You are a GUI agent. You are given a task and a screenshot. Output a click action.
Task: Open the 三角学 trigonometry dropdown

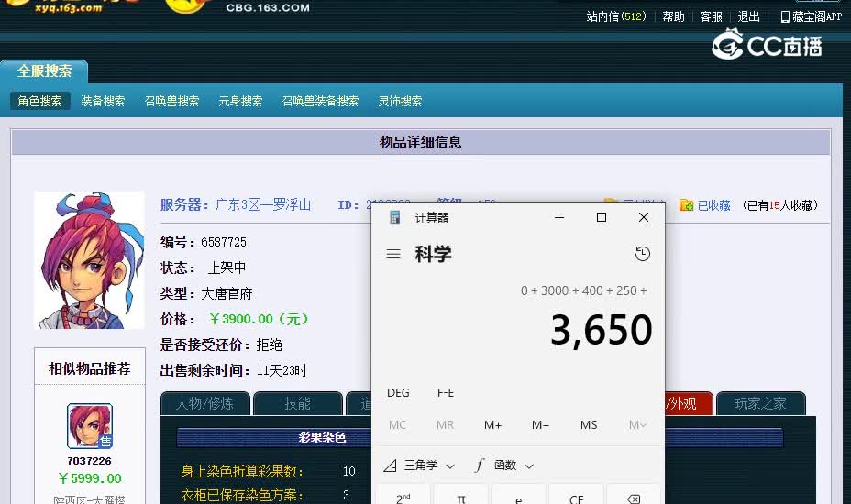[x=419, y=465]
